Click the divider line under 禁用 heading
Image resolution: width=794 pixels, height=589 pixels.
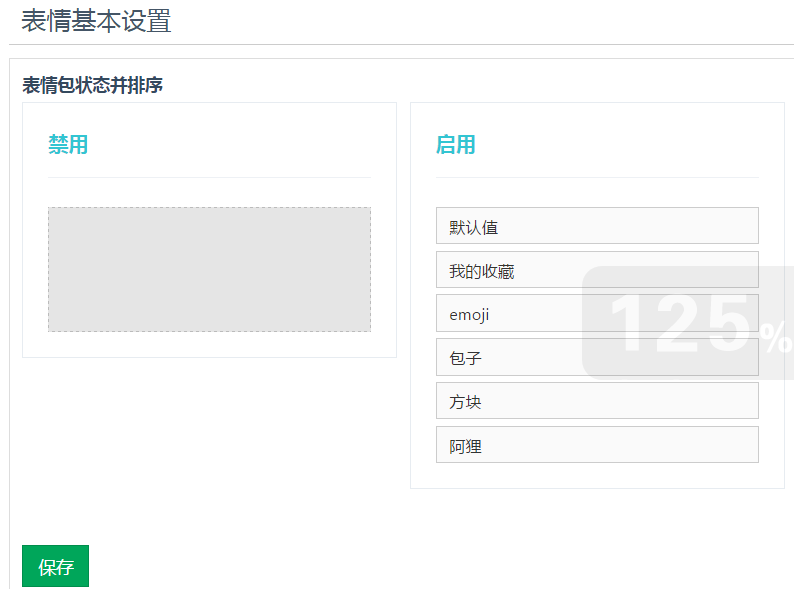coord(209,177)
